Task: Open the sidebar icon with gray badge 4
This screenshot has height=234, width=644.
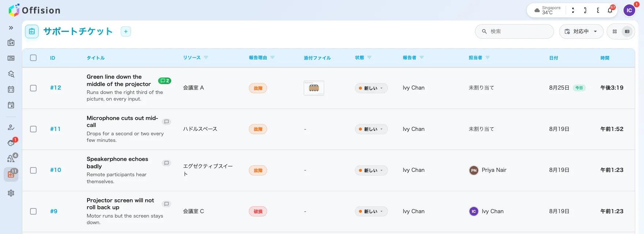Action: coord(11,159)
